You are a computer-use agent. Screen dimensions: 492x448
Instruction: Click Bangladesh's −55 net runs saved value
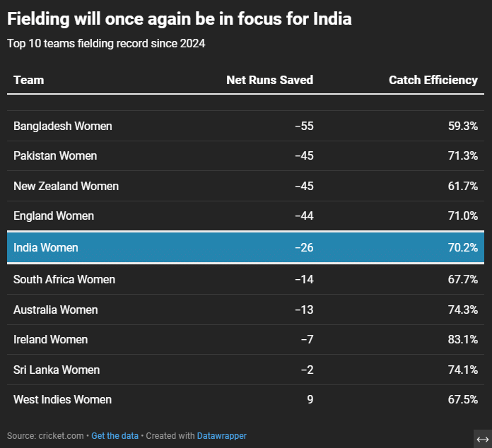[x=304, y=126]
